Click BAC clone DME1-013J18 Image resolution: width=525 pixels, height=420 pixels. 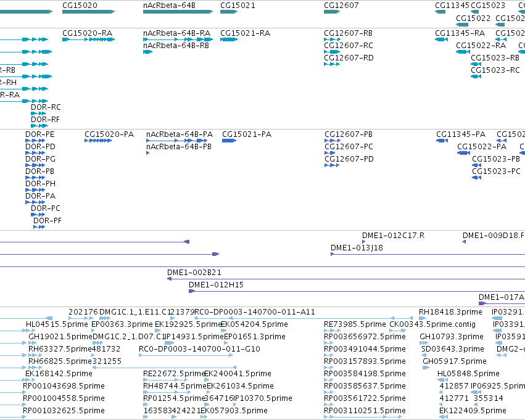point(428,254)
